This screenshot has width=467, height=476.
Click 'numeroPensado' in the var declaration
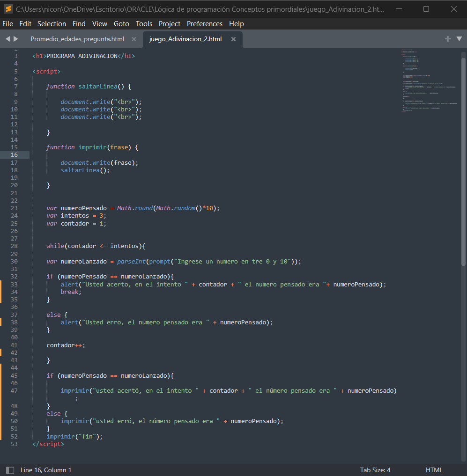tap(84, 208)
